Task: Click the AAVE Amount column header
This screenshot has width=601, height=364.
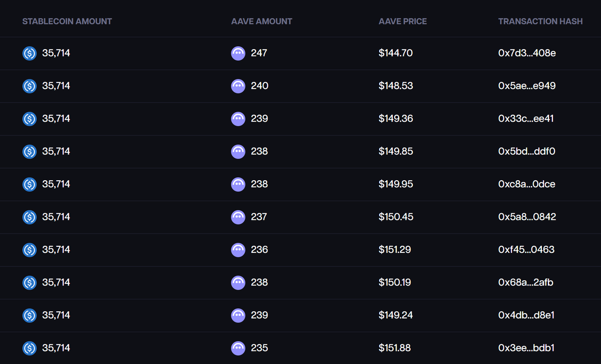Action: 261,22
